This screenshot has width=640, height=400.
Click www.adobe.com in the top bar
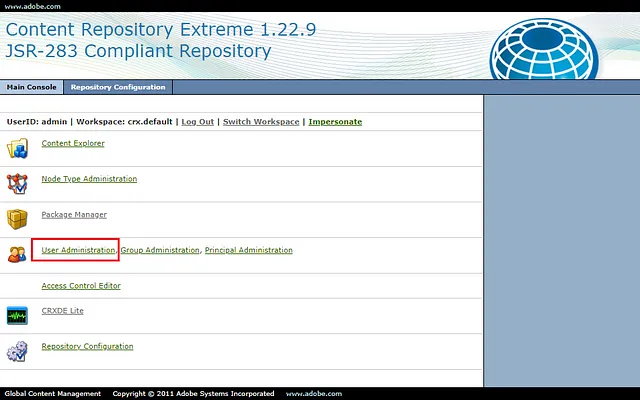pyautogui.click(x=32, y=6)
